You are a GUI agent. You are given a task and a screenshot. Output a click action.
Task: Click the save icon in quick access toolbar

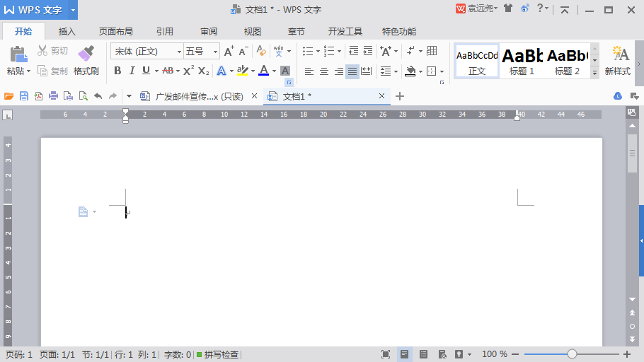pyautogui.click(x=24, y=96)
